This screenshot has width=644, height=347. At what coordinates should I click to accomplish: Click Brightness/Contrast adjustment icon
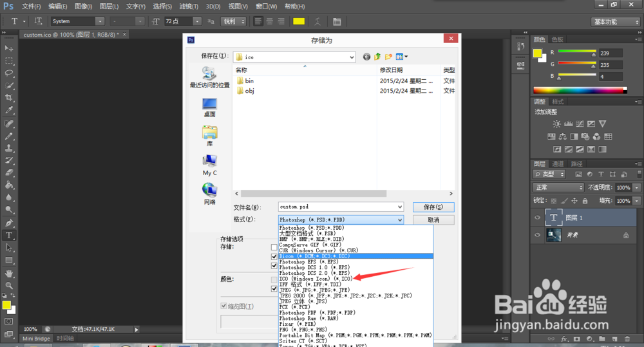click(556, 124)
